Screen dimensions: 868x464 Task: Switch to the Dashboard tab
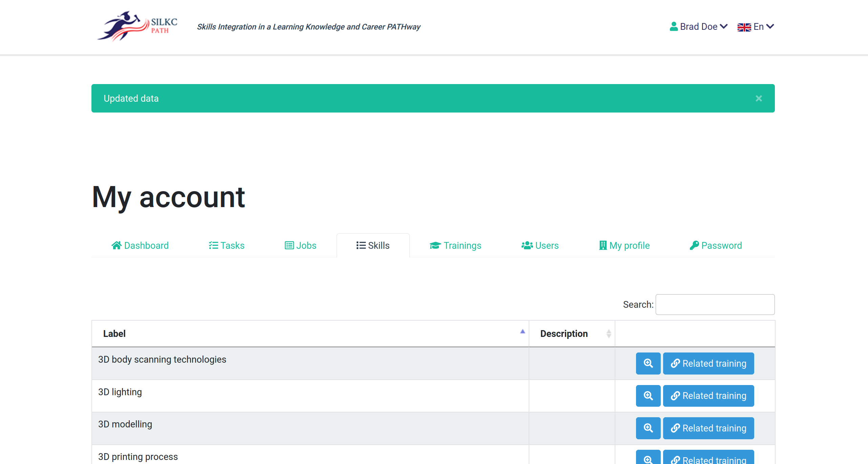(140, 245)
